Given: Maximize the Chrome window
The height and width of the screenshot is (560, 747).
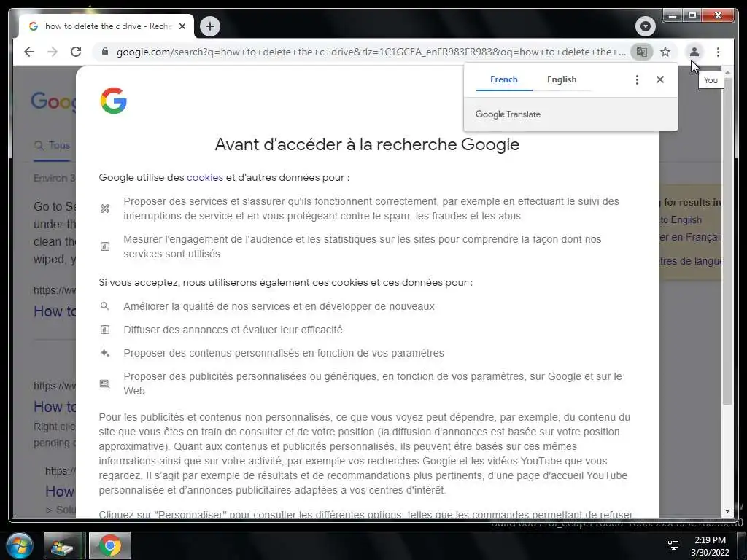Looking at the screenshot, I should point(692,16).
